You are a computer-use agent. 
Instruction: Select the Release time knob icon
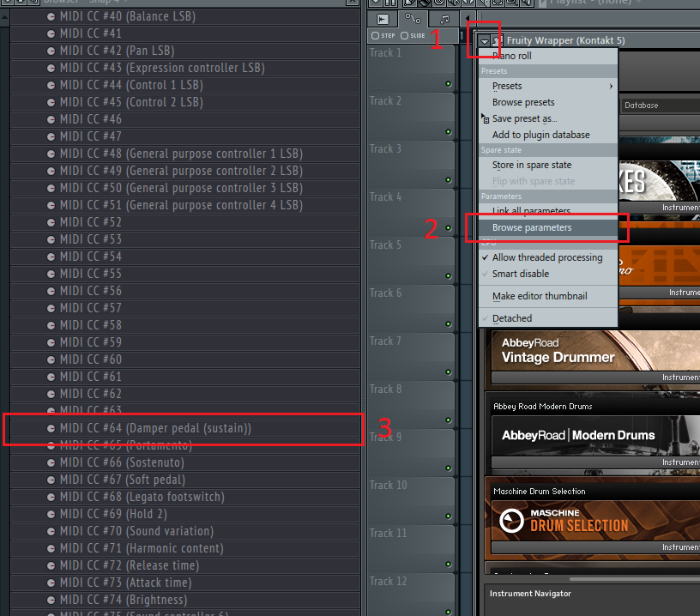(x=51, y=565)
